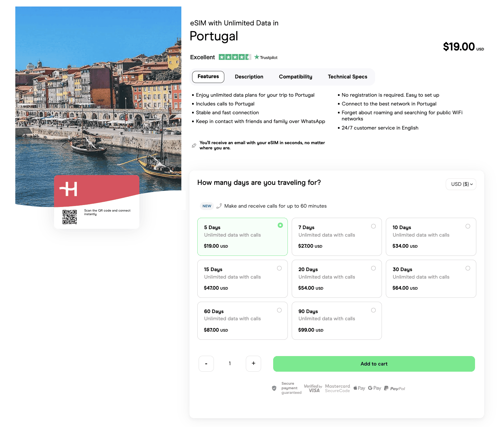Click the Trustpilot star icon
This screenshot has height=427, width=504.
[x=257, y=57]
